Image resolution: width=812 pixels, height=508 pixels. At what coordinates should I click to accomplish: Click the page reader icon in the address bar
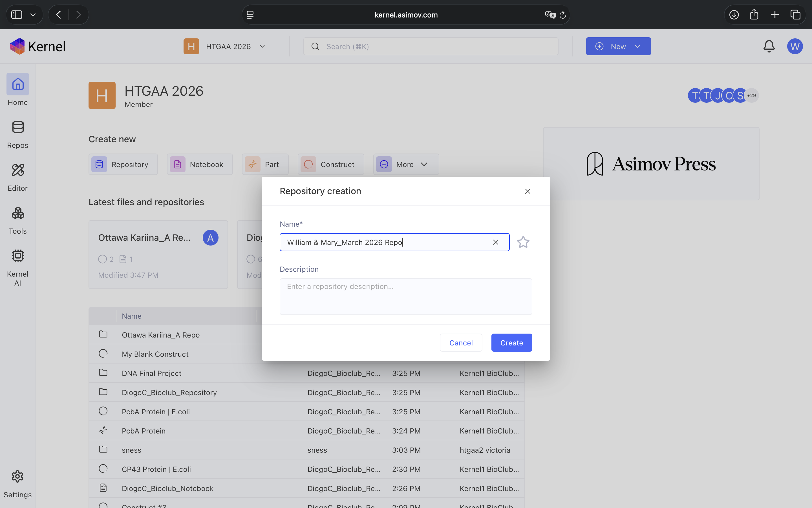[250, 15]
